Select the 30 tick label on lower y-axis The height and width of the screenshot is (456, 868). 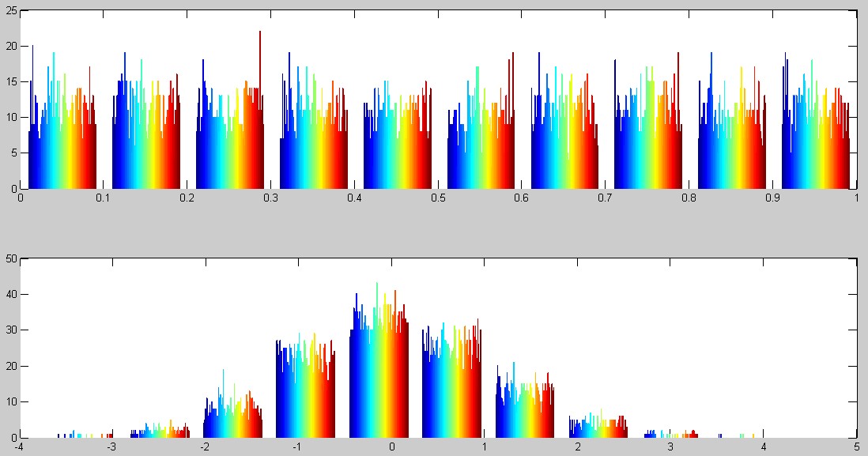pyautogui.click(x=12, y=330)
